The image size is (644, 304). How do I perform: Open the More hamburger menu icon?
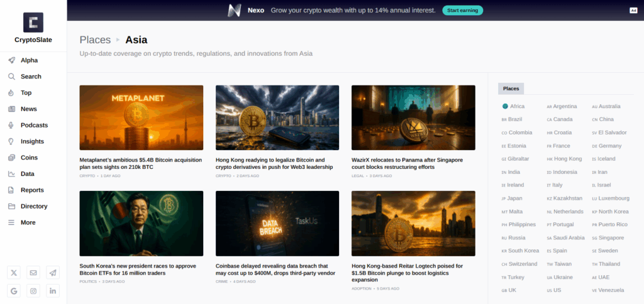click(12, 222)
